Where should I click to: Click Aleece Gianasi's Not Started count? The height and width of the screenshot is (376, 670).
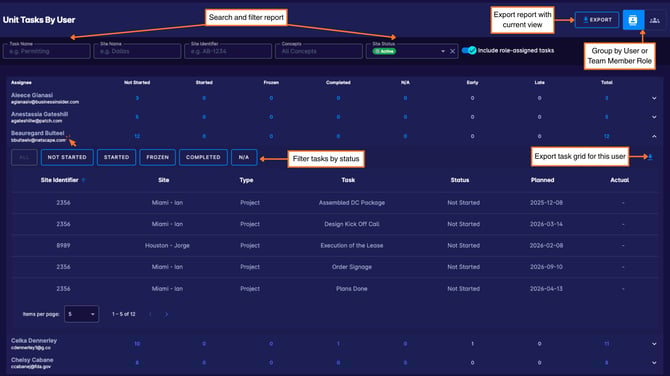(137, 98)
